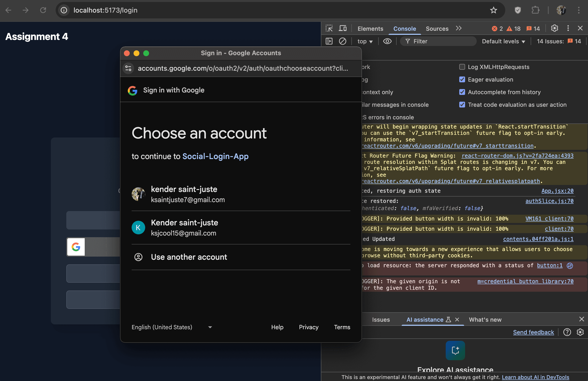Open DevTools three-dot customize menu

point(568,28)
